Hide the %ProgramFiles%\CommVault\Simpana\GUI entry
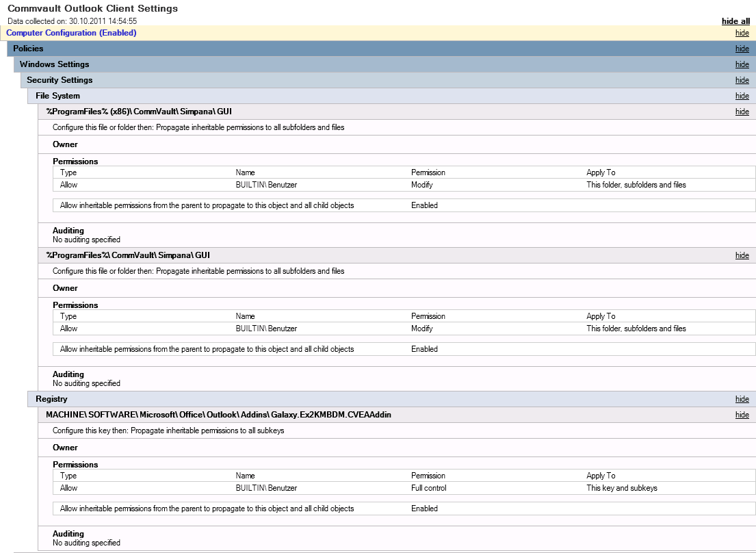The width and height of the screenshot is (756, 553). tap(742, 255)
